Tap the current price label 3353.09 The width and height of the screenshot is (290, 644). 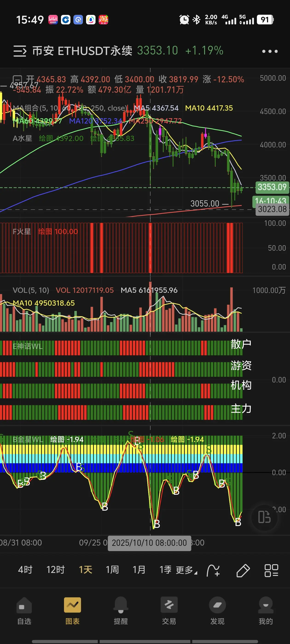[272, 187]
